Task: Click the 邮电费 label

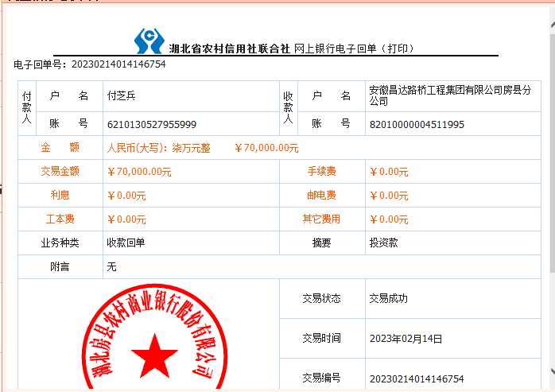Action: pos(321,196)
